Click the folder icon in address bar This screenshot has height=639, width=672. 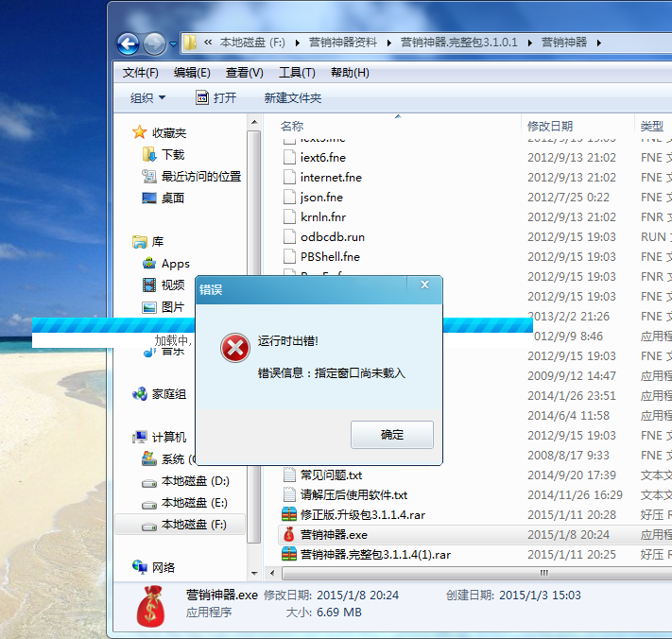(190, 43)
